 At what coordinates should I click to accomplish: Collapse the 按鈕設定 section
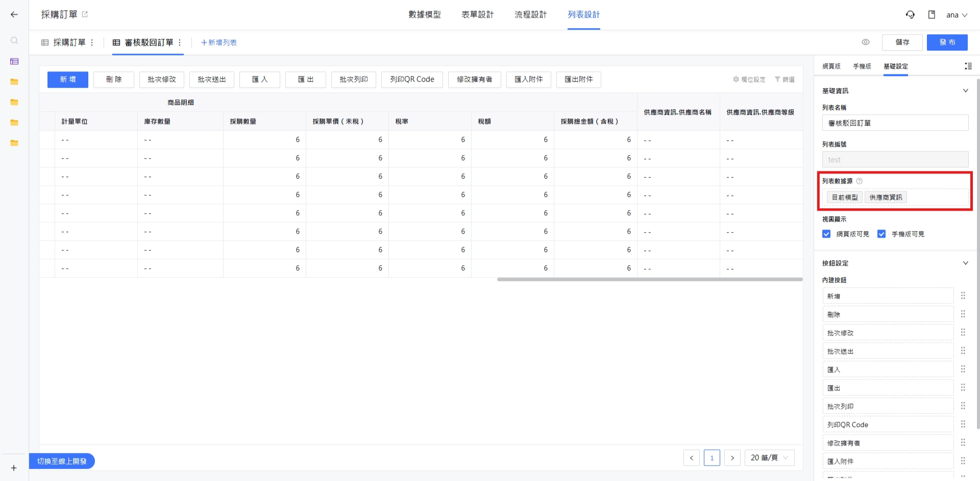(966, 263)
